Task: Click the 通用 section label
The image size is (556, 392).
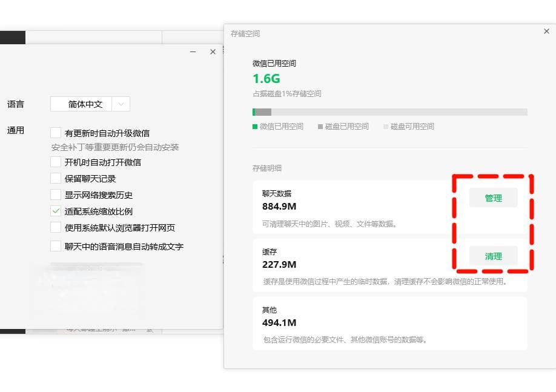Action: click(16, 130)
